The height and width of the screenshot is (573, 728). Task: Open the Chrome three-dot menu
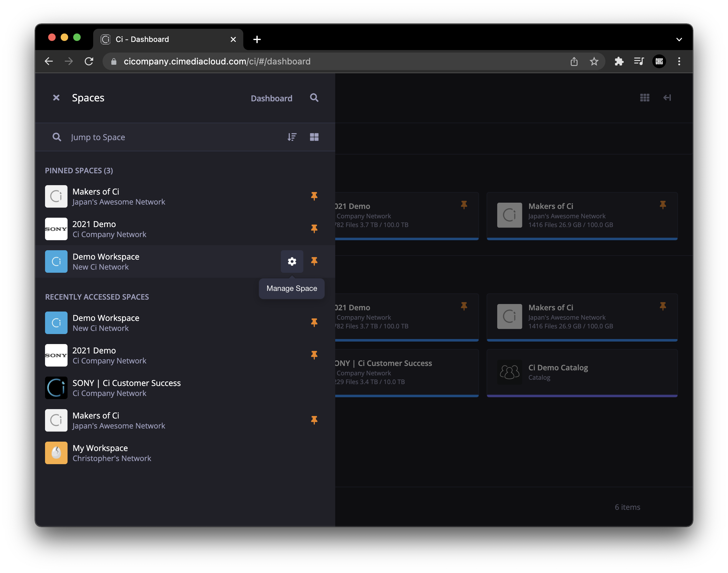(x=679, y=61)
